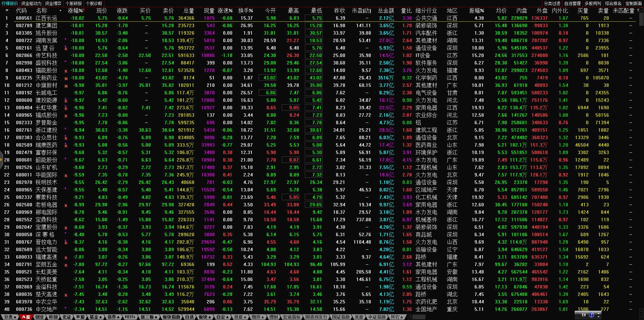
Task: Expand the 分类 category menu tab
Action: (10, 317)
